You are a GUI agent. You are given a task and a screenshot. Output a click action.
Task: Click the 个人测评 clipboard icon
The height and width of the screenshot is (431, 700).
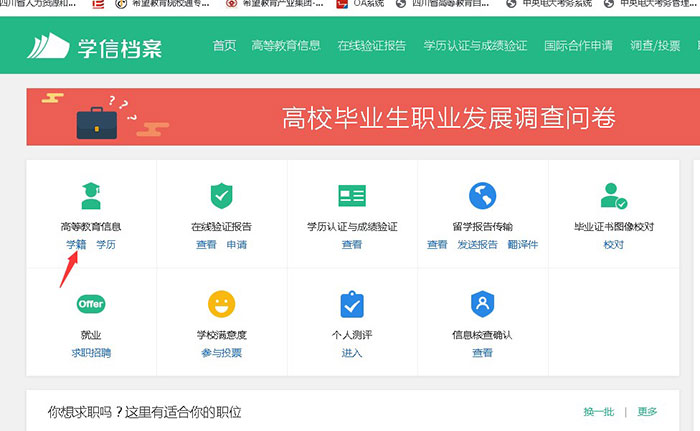click(x=352, y=303)
